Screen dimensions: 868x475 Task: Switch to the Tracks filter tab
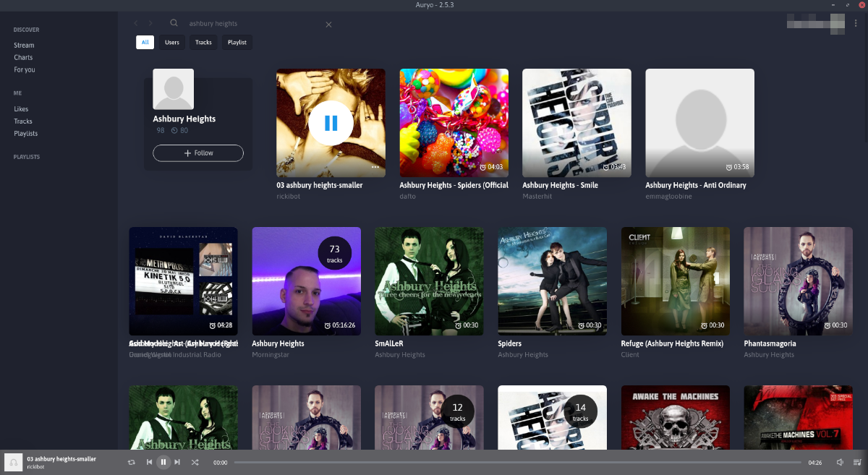tap(204, 43)
